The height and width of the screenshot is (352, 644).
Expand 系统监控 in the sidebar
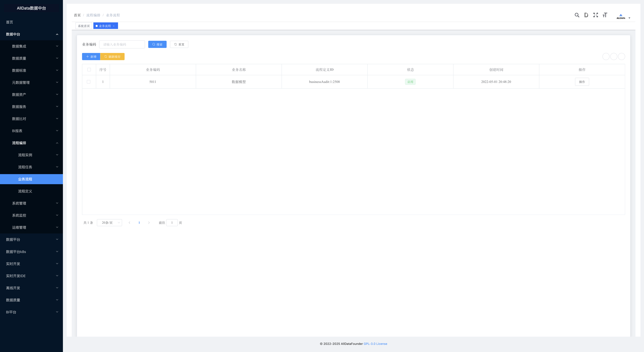pyautogui.click(x=31, y=215)
